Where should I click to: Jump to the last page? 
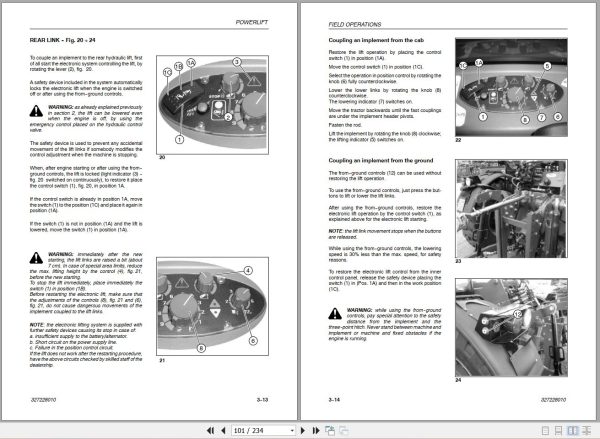[x=316, y=431]
